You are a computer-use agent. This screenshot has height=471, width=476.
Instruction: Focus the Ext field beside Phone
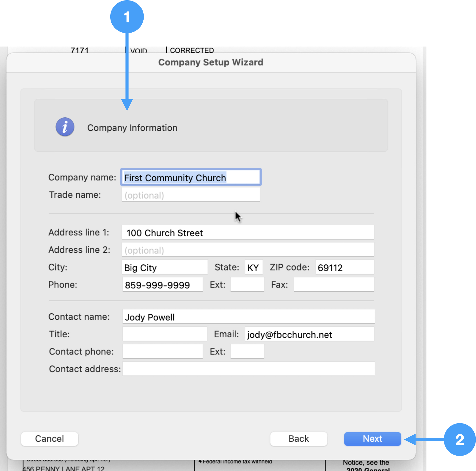(x=247, y=285)
